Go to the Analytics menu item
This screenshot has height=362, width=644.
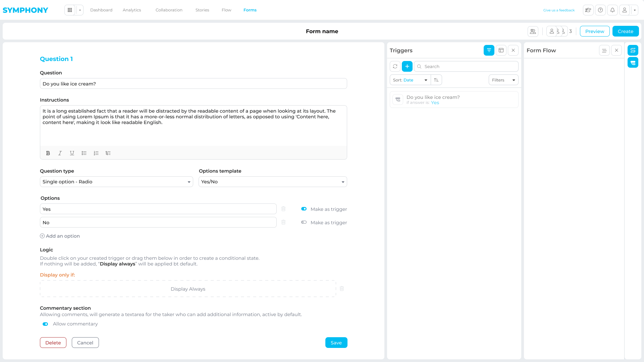(132, 10)
